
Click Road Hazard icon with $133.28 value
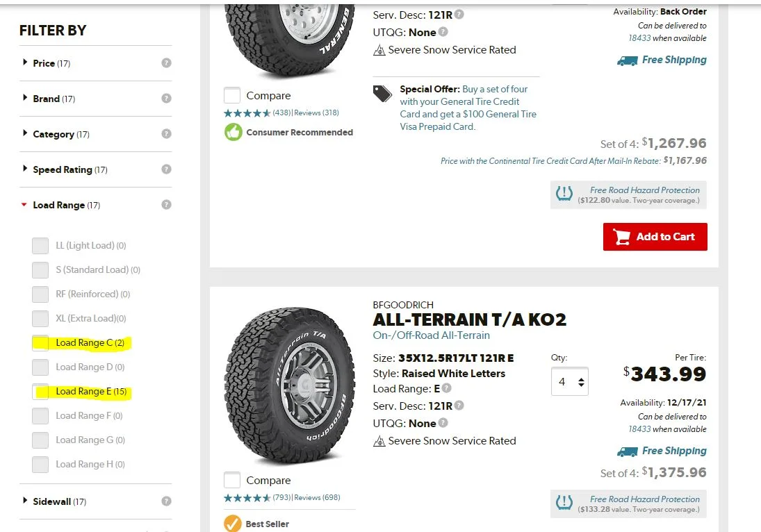tap(564, 503)
